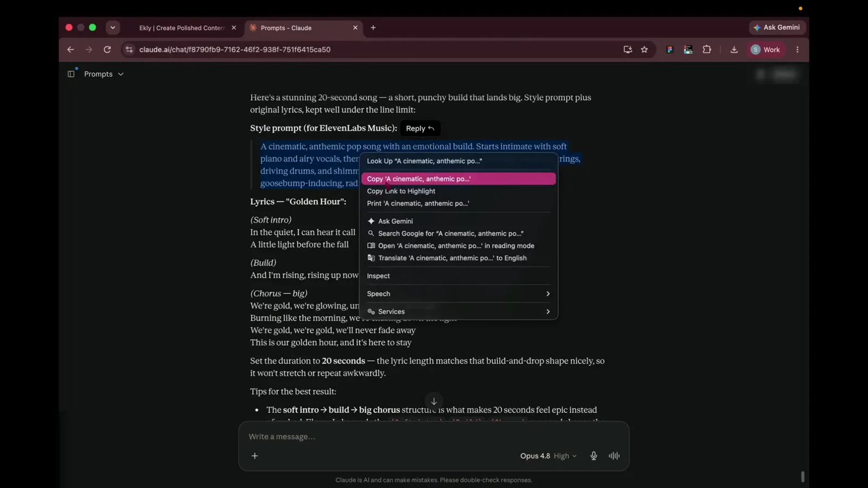Click the Reply button beside Style prompt
The image size is (868, 488).
(x=420, y=129)
